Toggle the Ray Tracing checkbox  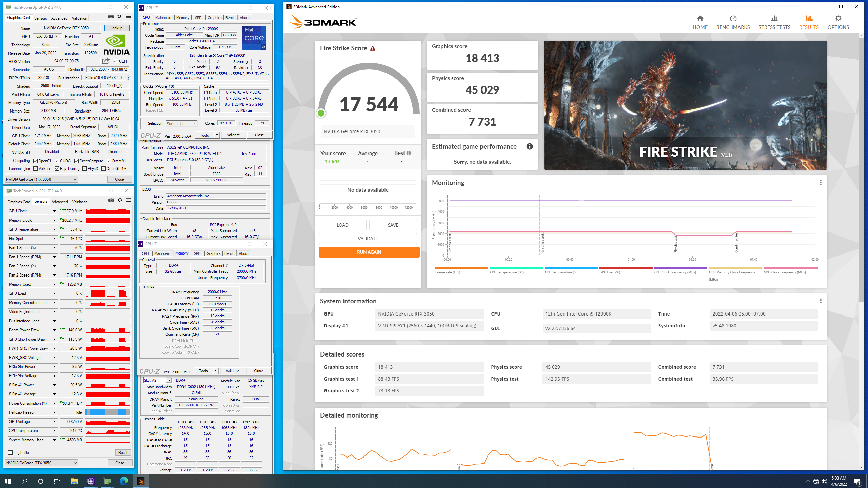57,168
